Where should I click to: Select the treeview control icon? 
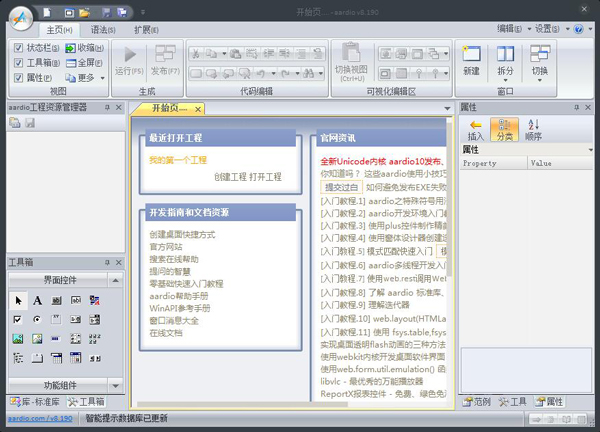18,358
